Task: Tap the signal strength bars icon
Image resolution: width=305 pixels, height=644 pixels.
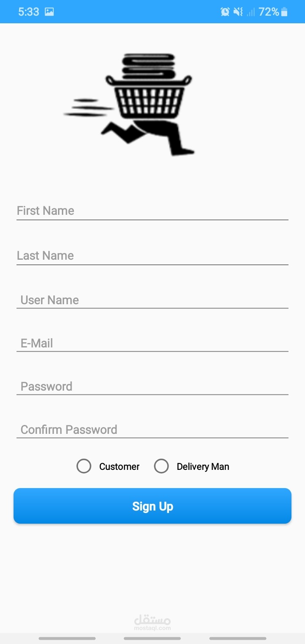Action: (251, 12)
